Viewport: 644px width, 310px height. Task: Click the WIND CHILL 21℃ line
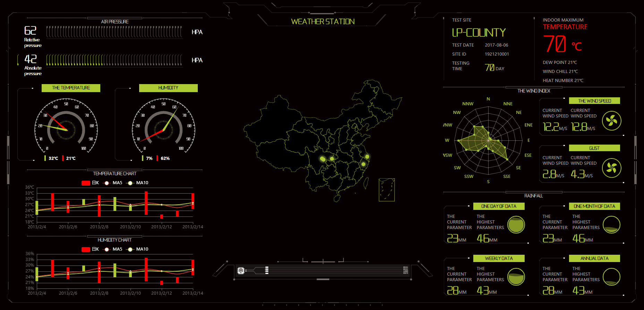560,72
